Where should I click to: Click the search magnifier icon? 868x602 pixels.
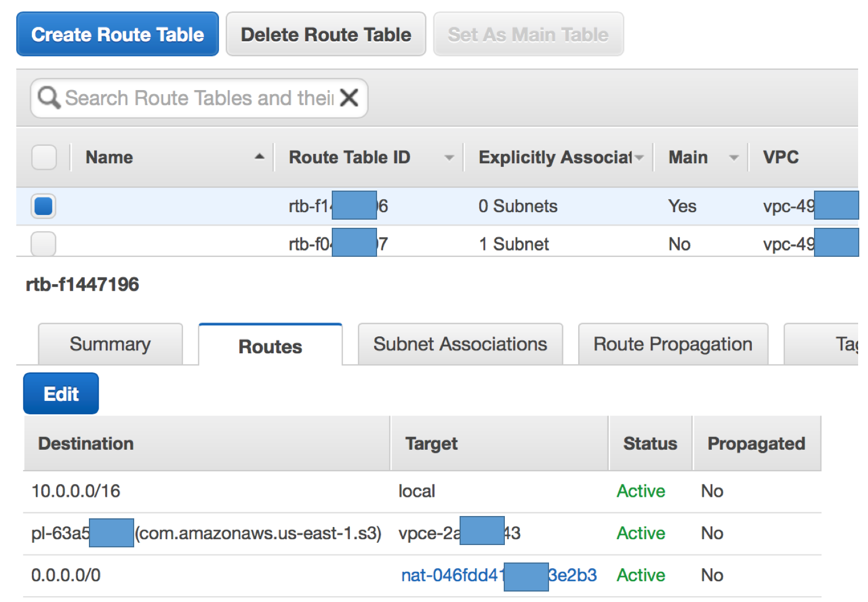[x=49, y=98]
